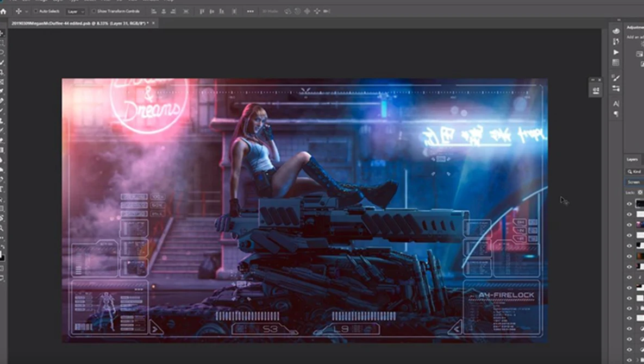Image resolution: width=644 pixels, height=364 pixels.
Task: Open the Kind layer filter dropdown
Action: pos(635,172)
